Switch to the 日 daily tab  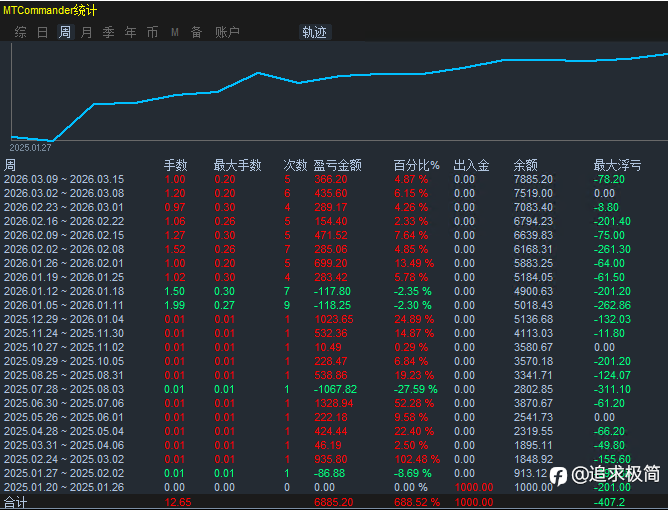coord(43,32)
